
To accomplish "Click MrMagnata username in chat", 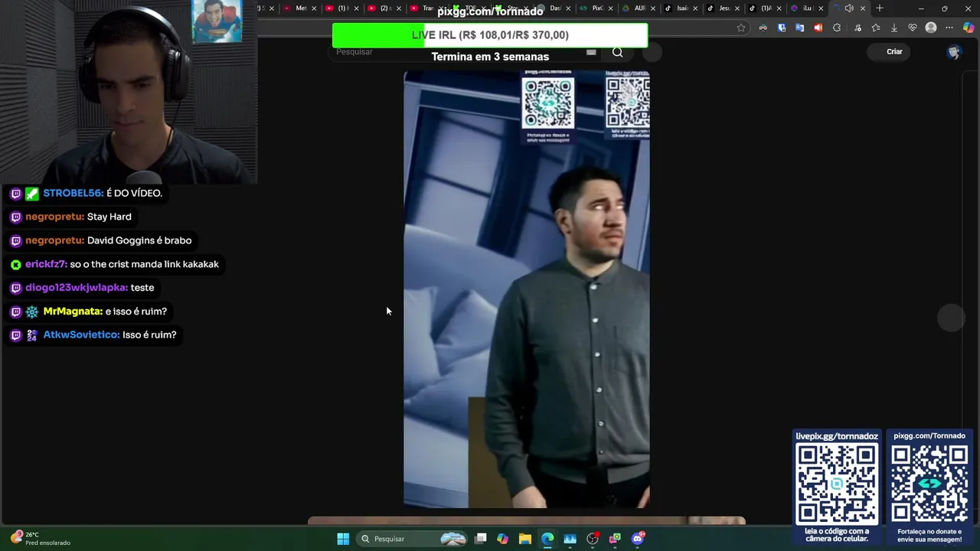I will click(73, 311).
